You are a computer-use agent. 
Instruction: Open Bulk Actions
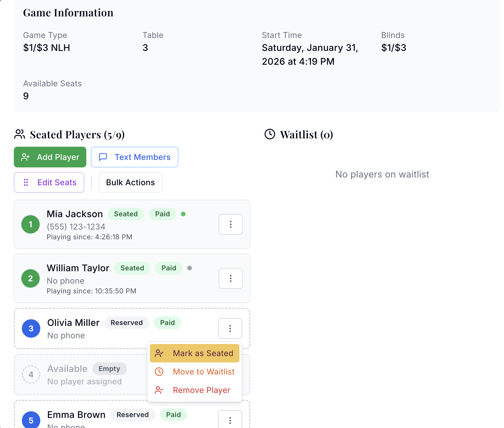(130, 182)
